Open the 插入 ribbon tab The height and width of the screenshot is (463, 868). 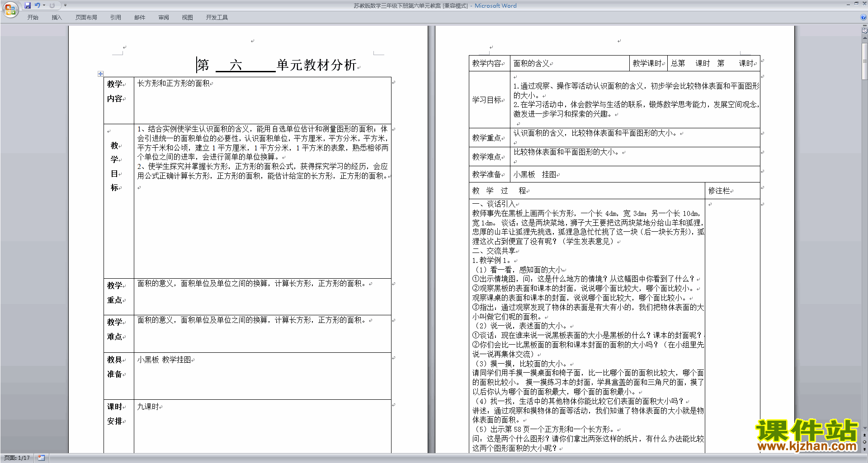point(57,18)
